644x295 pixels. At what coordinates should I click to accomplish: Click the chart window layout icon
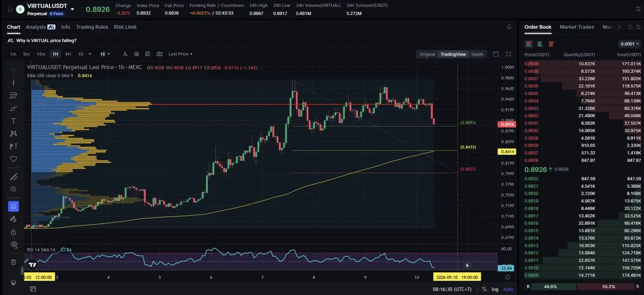point(496,54)
